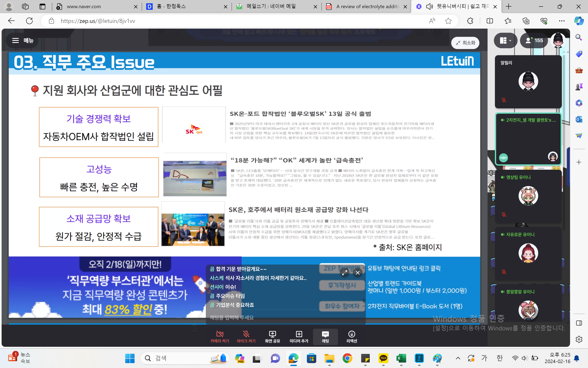Select the 알릴리 participant video tile
Screen dimensions: 588x368
click(x=528, y=82)
